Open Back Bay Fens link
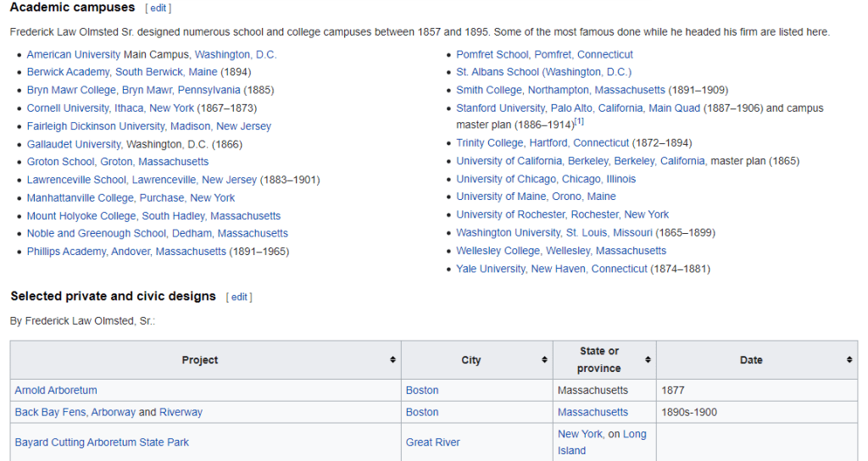Screen dimensions: 868x461 point(51,412)
